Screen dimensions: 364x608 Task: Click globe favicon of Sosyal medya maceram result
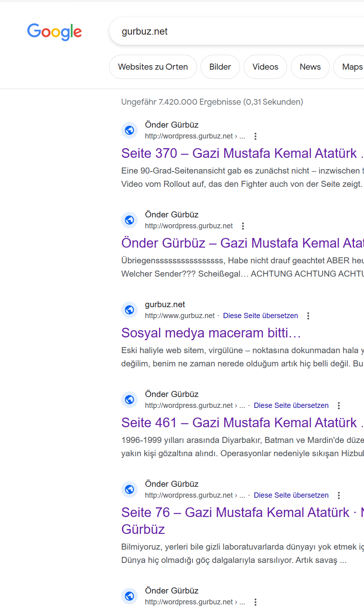(x=129, y=310)
